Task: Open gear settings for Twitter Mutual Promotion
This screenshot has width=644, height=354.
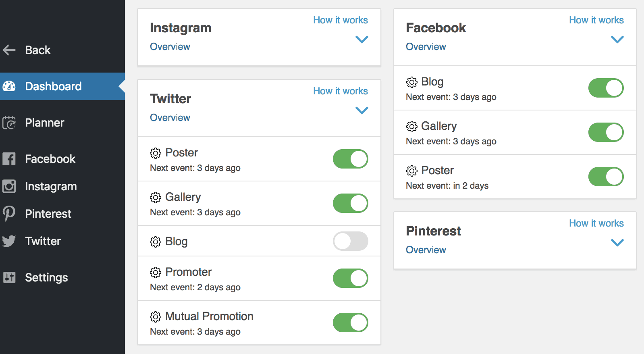Action: [156, 317]
